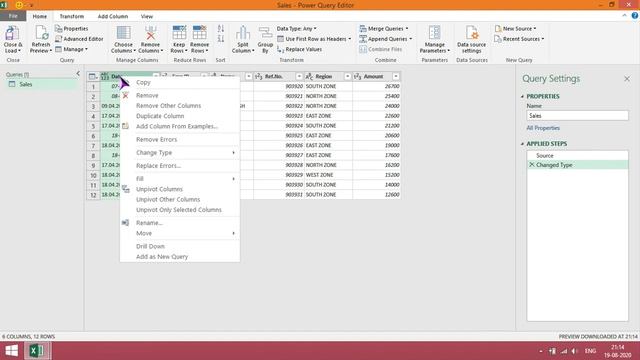Collapse the Queries pane with the chevron
This screenshot has width=640, height=360.
click(x=78, y=73)
